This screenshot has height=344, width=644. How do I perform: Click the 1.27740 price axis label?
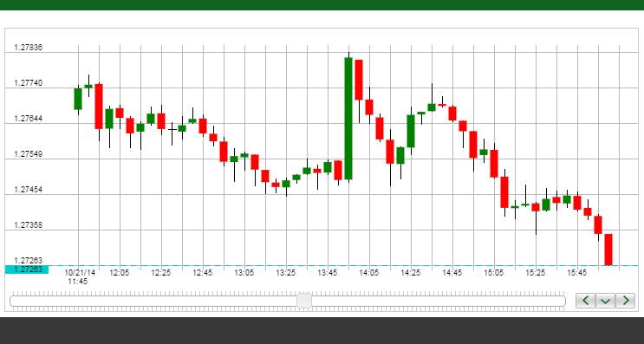pos(29,83)
